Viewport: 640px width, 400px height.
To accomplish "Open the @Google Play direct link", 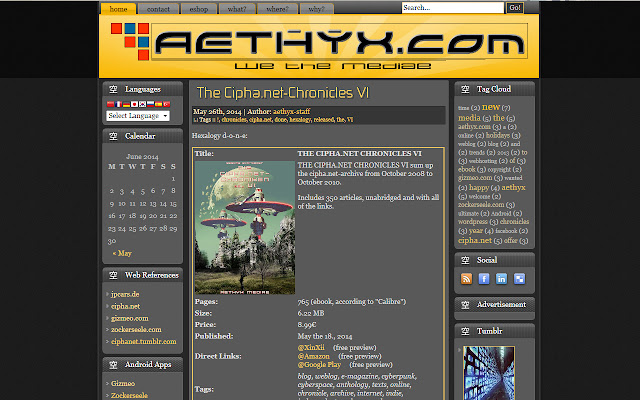I will 319,364.
